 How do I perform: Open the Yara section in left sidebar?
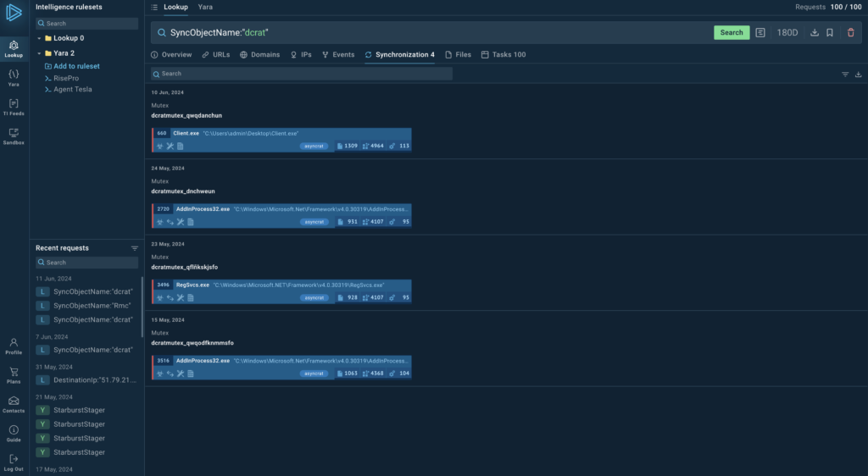coord(14,78)
